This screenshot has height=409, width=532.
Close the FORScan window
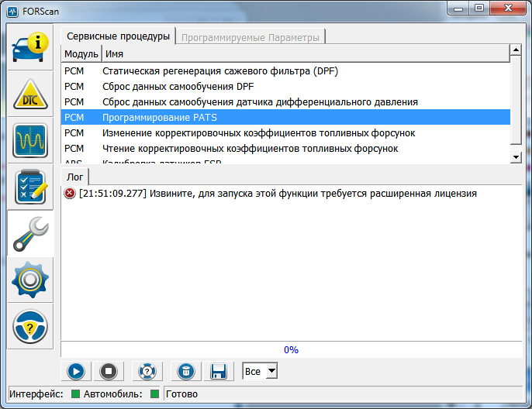pos(508,9)
